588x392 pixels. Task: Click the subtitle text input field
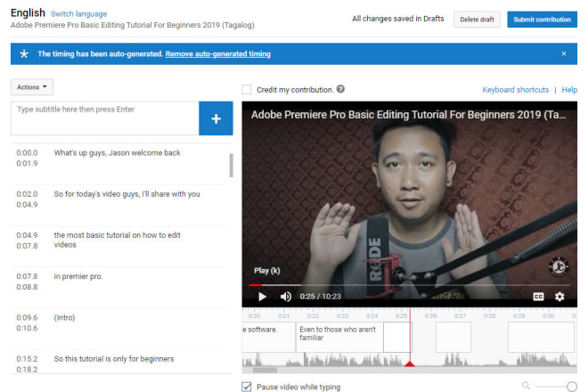click(x=104, y=118)
